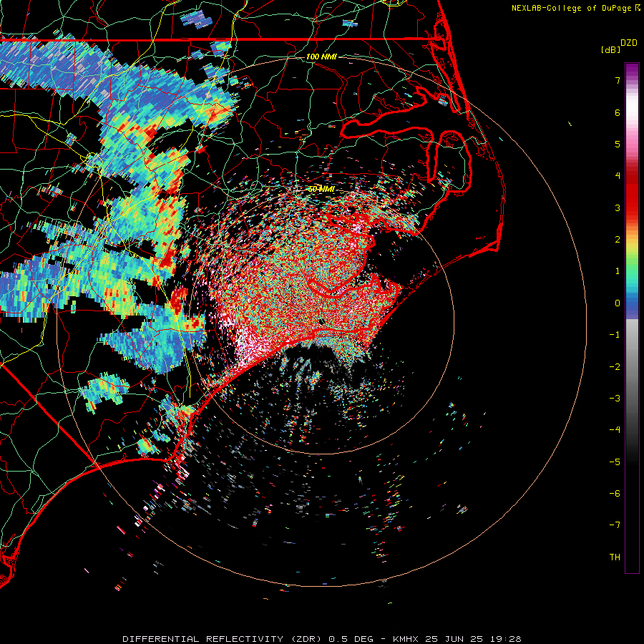Pick the "-5" tick label on scale
The image size is (644, 644).
pyautogui.click(x=615, y=462)
